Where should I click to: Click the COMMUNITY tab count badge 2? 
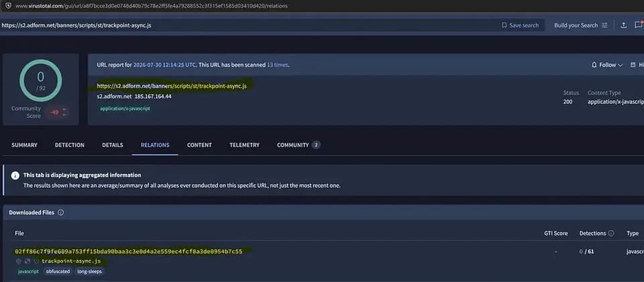pyautogui.click(x=316, y=145)
